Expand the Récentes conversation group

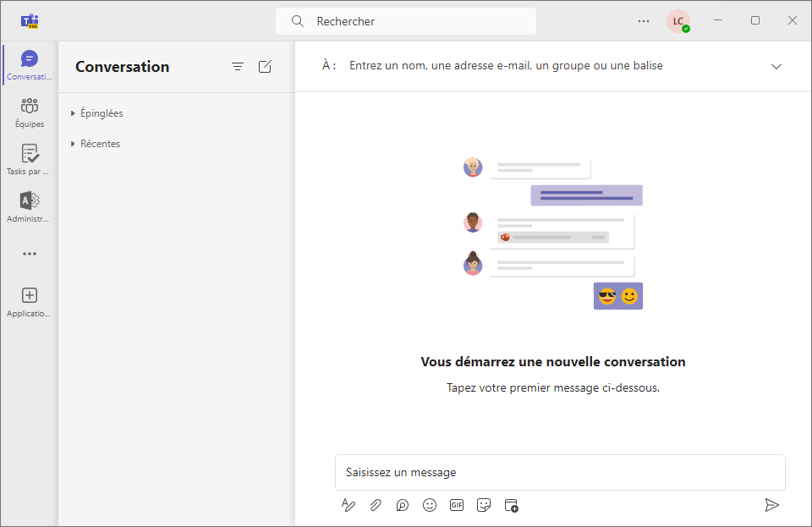pos(96,144)
